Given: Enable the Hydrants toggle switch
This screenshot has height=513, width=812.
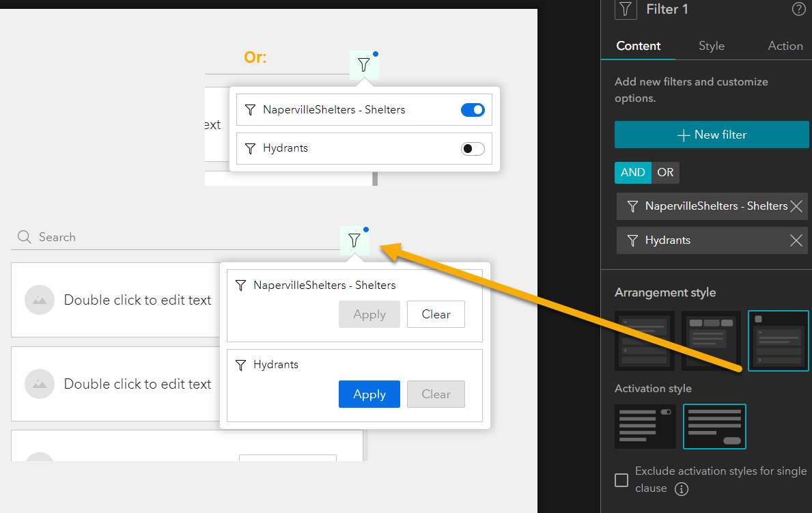Looking at the screenshot, I should click(x=473, y=149).
